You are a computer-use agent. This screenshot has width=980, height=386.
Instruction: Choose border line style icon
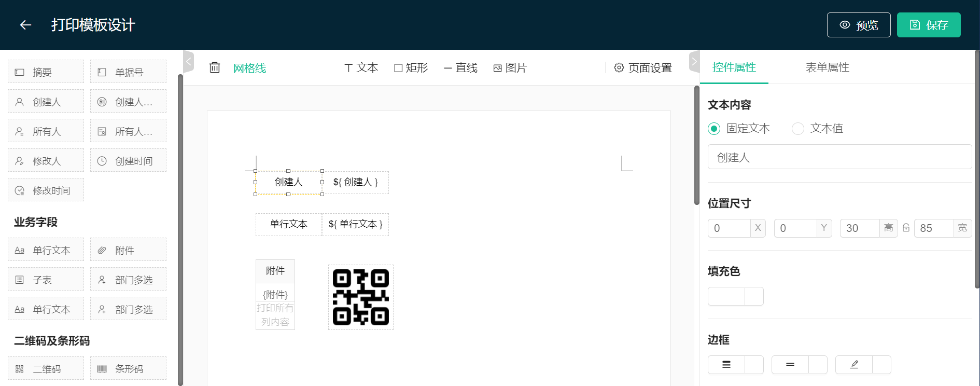pyautogui.click(x=790, y=365)
